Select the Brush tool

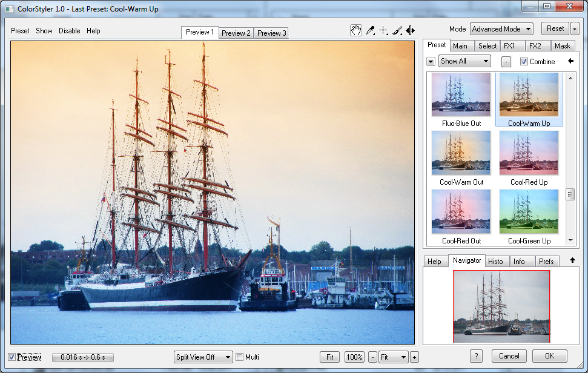[397, 31]
